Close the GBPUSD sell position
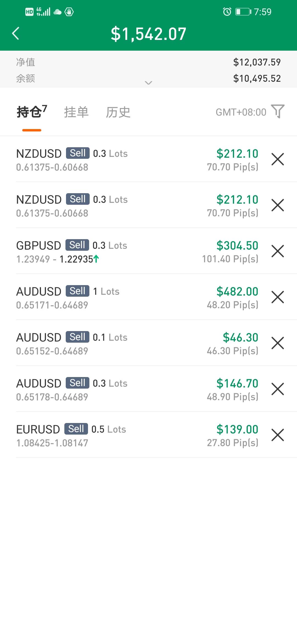Screen dimensions: 297x644 277,251
